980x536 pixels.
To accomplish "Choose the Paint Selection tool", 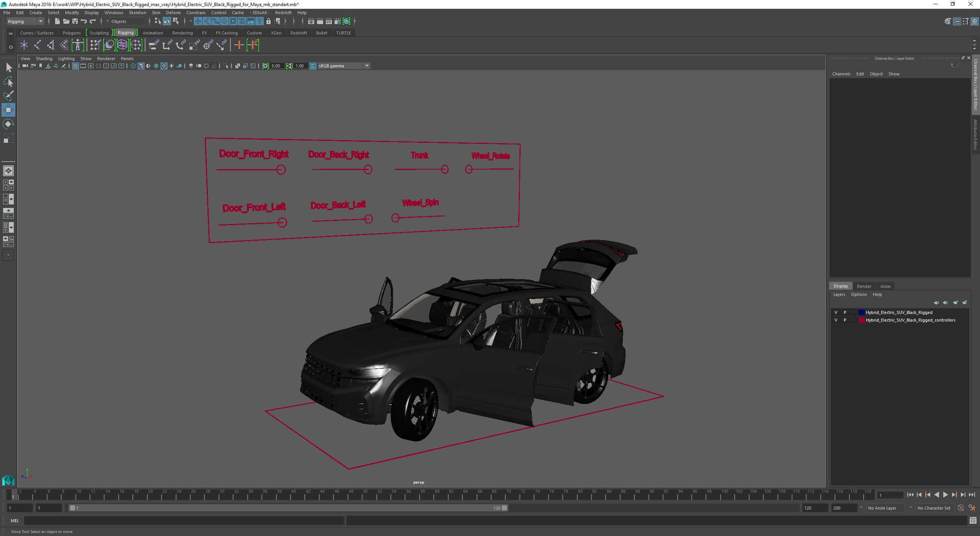I will (8, 96).
